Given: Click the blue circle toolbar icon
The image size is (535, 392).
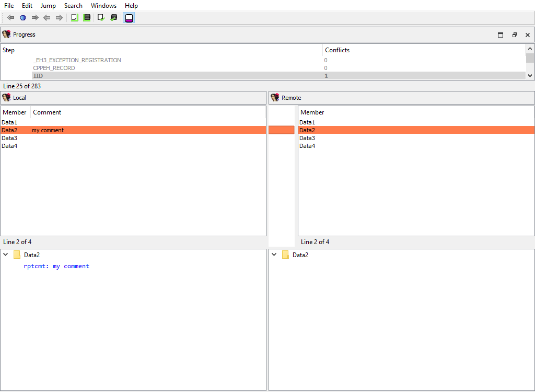Looking at the screenshot, I should tap(23, 18).
